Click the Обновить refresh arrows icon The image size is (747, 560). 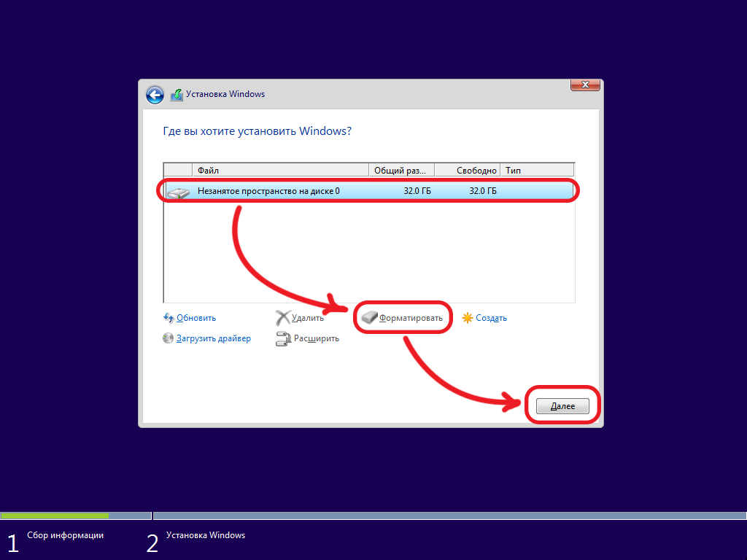coord(169,318)
